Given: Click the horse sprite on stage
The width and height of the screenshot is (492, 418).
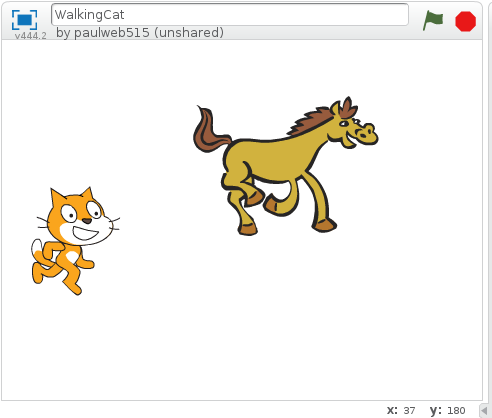Looking at the screenshot, I should click(285, 166).
